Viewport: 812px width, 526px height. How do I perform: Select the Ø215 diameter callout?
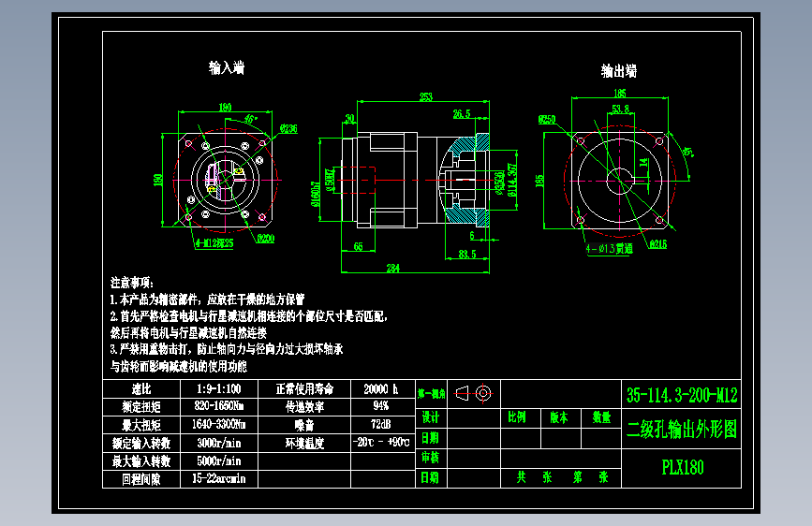(x=657, y=244)
